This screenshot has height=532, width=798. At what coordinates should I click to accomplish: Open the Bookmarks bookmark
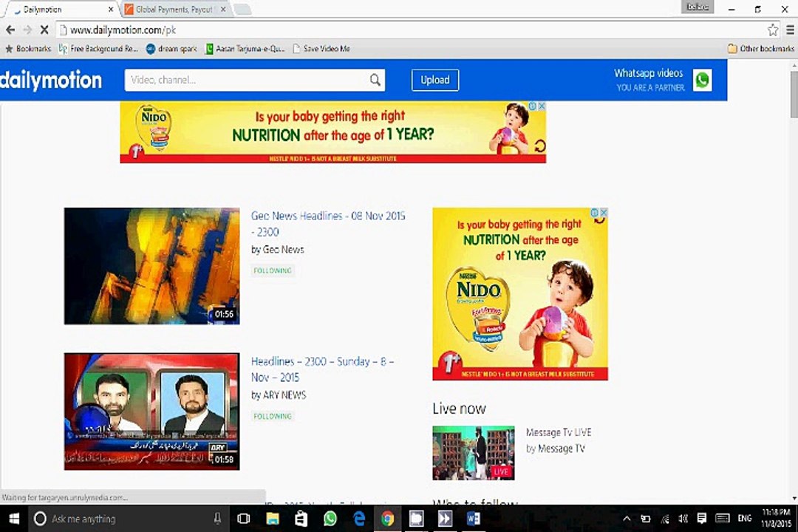tap(28, 49)
